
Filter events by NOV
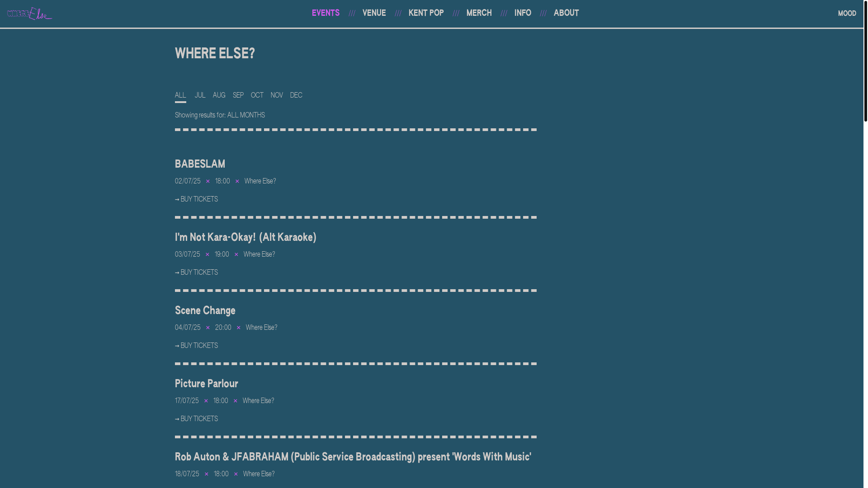click(277, 95)
